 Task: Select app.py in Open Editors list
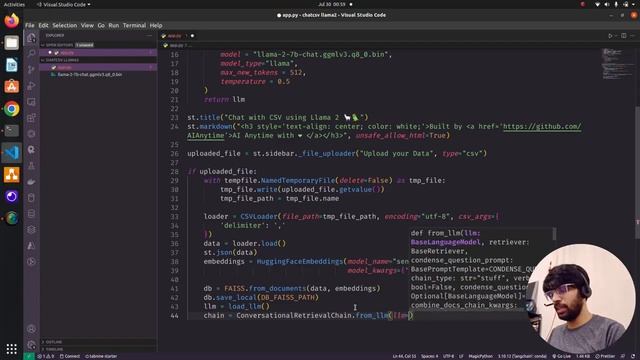[98, 53]
